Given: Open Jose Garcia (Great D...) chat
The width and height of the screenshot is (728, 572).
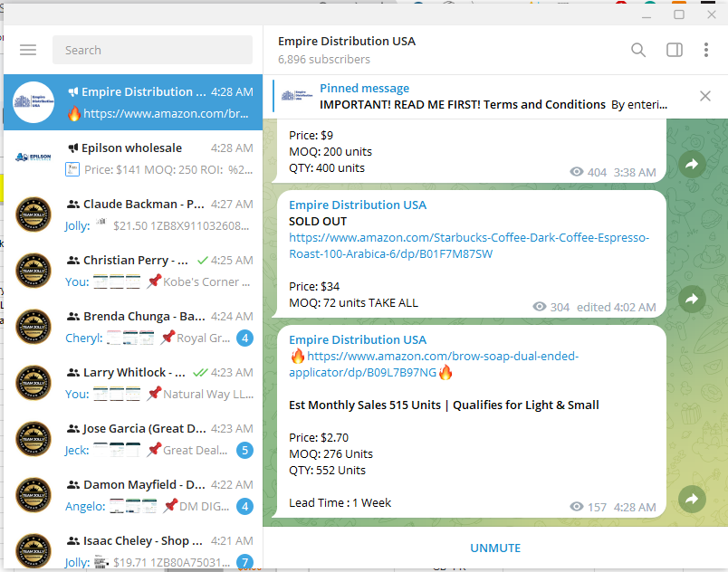Looking at the screenshot, I should [x=133, y=439].
